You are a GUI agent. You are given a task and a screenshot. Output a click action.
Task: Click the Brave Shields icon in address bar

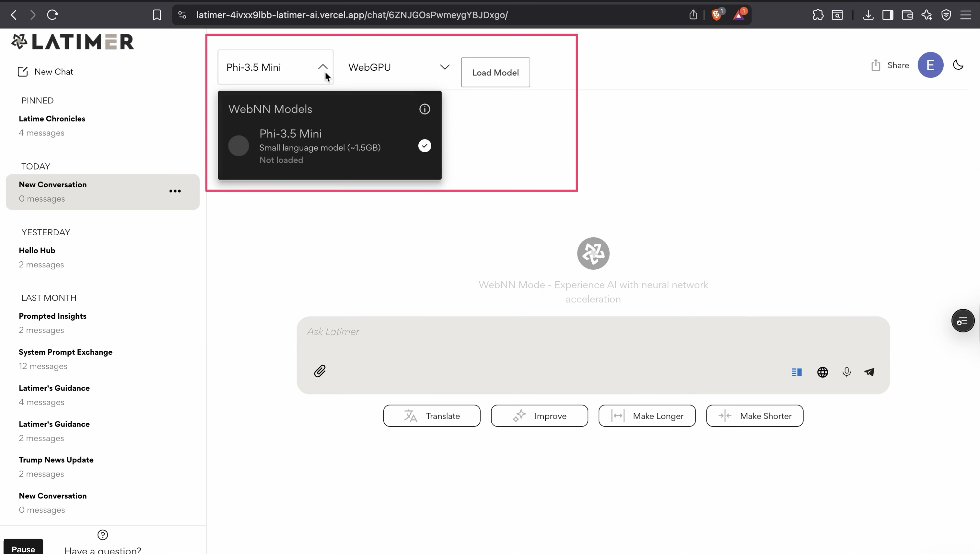[716, 15]
